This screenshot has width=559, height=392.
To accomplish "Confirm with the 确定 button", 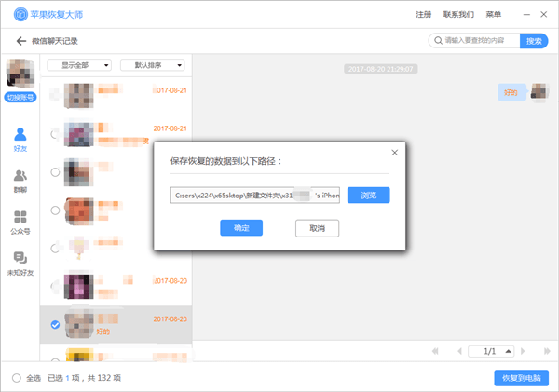I will [241, 228].
